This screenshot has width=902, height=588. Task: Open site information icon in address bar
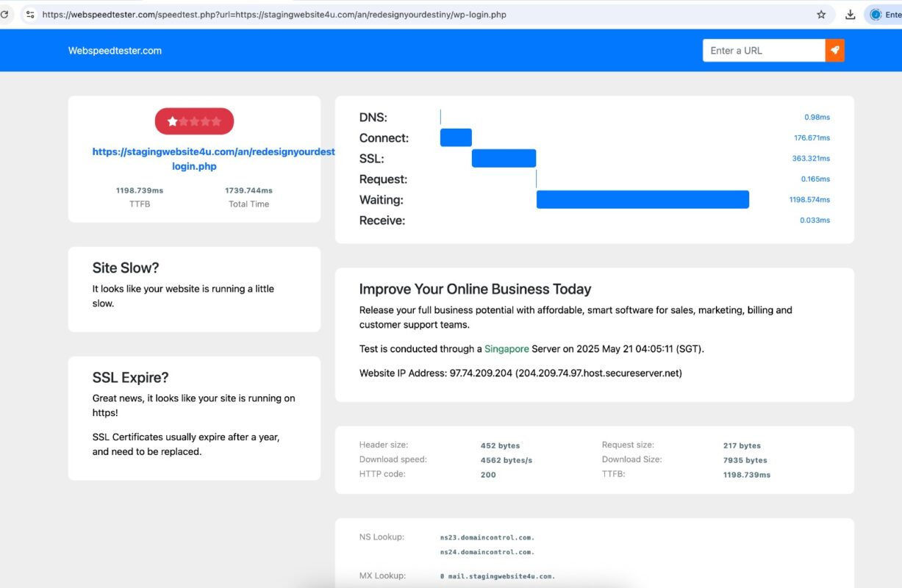tap(30, 15)
